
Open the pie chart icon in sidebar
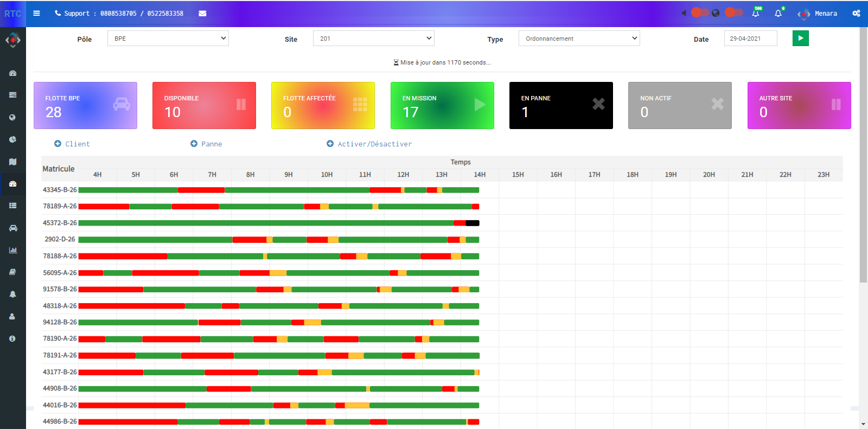(x=12, y=139)
